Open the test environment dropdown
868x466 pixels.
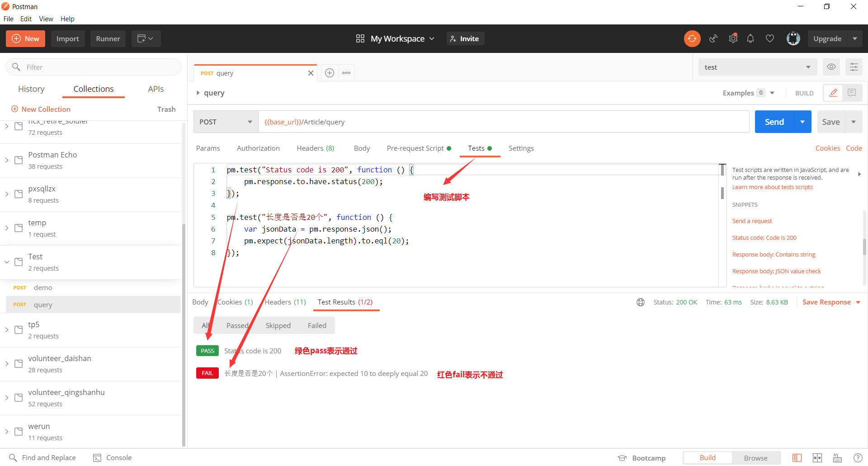[758, 67]
